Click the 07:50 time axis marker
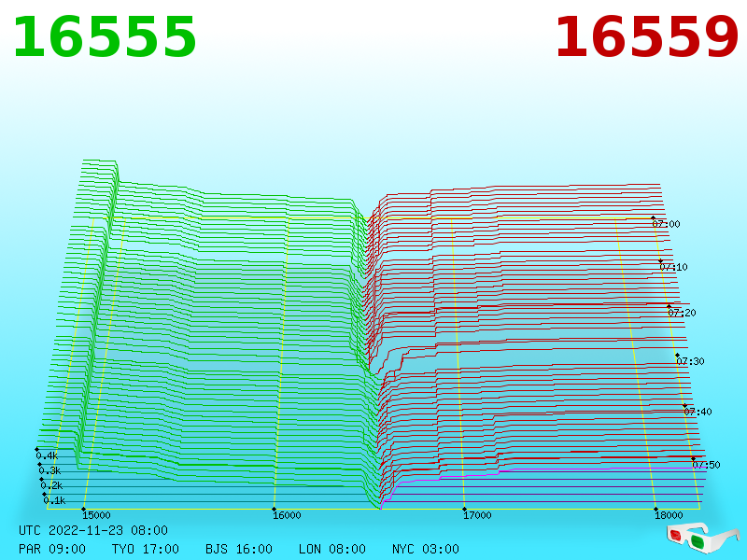This screenshot has width=747, height=560. [x=706, y=465]
